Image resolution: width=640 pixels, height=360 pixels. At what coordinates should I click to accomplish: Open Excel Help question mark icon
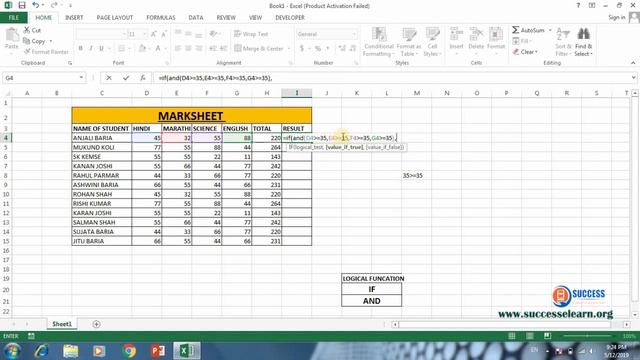(578, 6)
